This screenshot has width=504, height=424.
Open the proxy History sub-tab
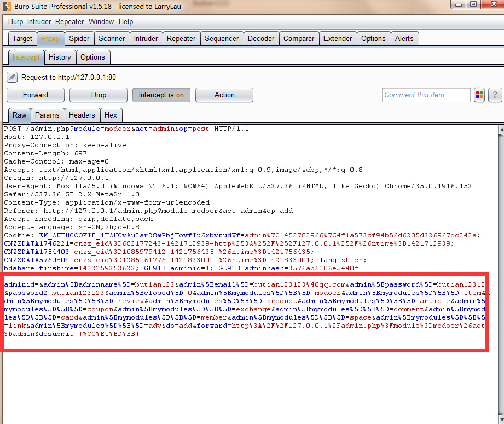pyautogui.click(x=60, y=57)
